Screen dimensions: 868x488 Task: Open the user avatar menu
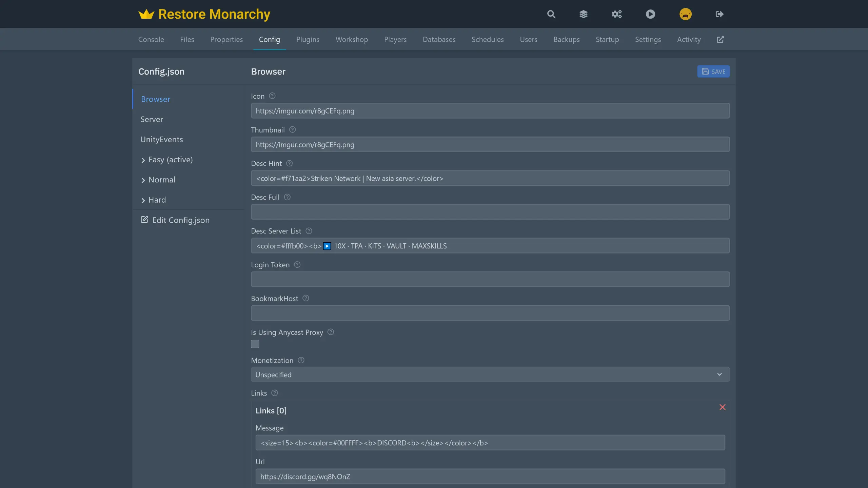click(685, 14)
